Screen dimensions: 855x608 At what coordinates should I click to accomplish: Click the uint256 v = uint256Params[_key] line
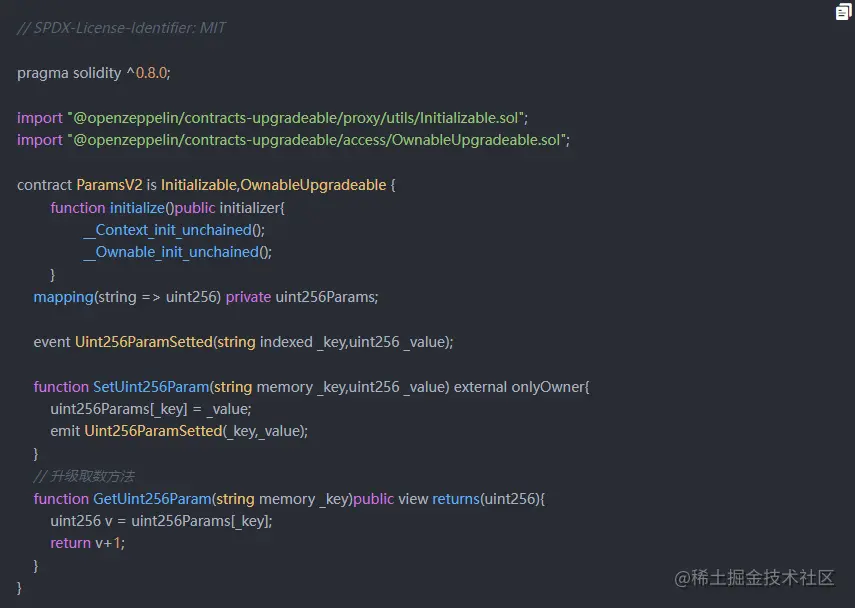tap(161, 521)
